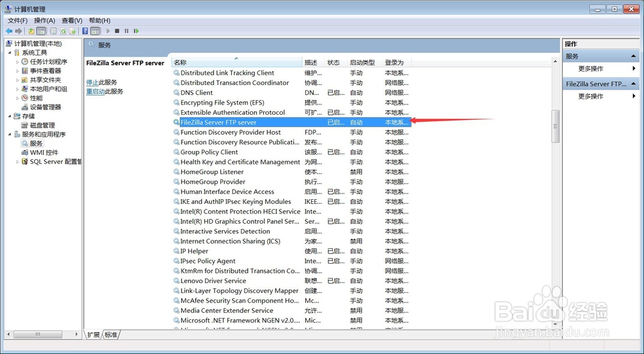644x354 pixels.
Task: Select Distributed Link Tracking Client service row
Action: [x=291, y=73]
